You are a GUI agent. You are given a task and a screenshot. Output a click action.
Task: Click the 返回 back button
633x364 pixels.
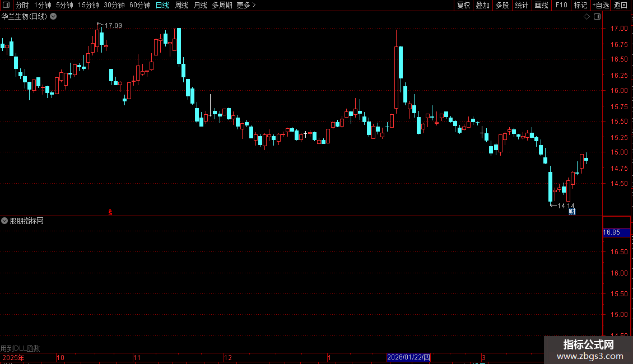621,5
